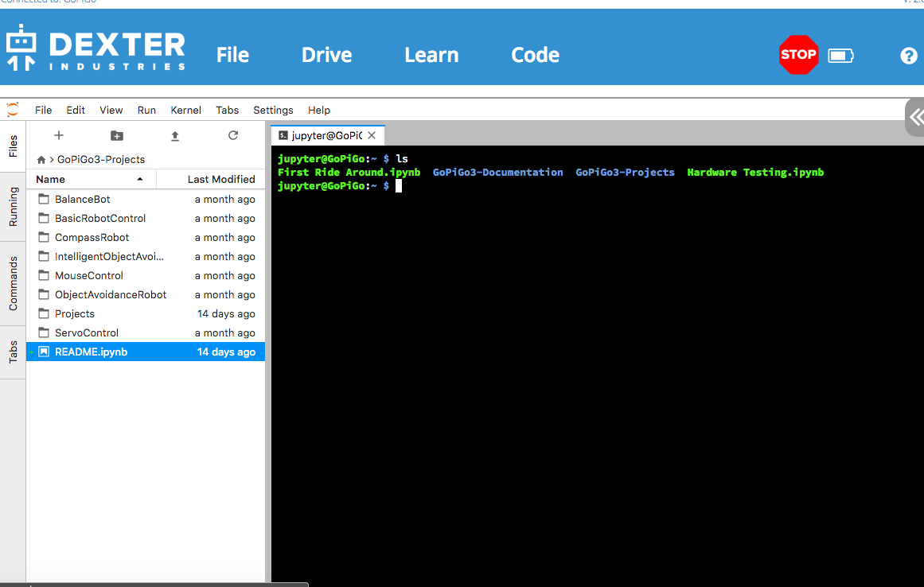Open JupyterLab File menu
Screen dimensions: 924x587
point(44,110)
